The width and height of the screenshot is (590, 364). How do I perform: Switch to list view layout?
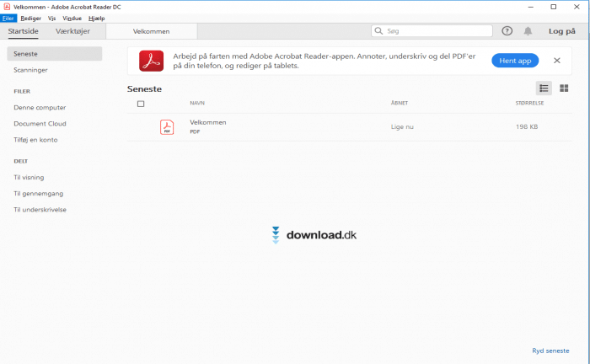click(544, 88)
